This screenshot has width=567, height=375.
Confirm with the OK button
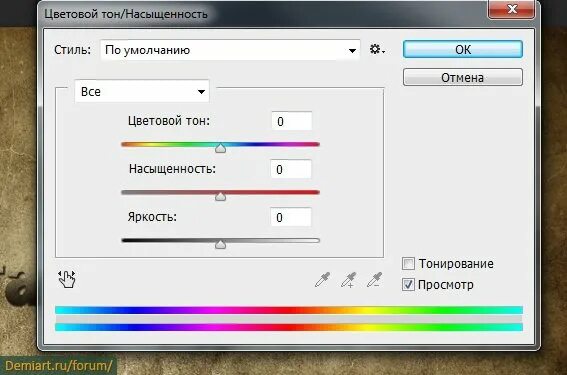pyautogui.click(x=463, y=49)
